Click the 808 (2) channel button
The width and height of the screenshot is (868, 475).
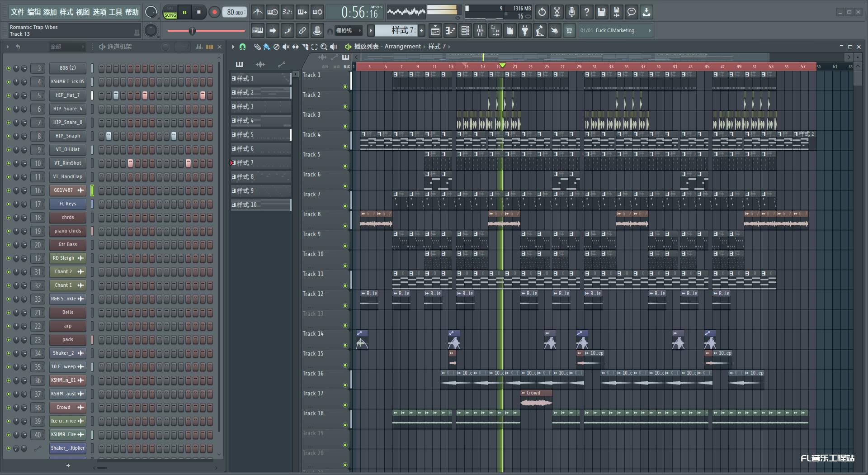click(x=68, y=68)
